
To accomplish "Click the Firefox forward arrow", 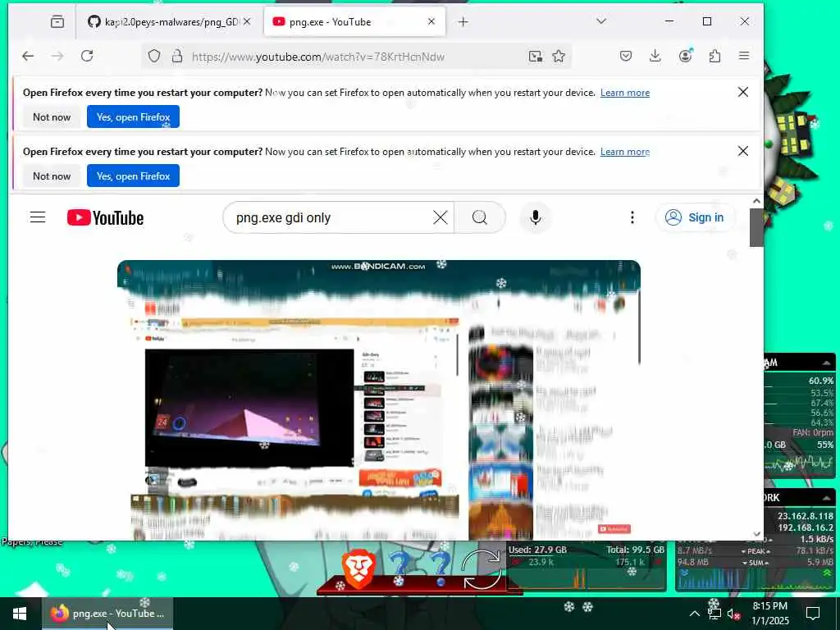I will [57, 57].
